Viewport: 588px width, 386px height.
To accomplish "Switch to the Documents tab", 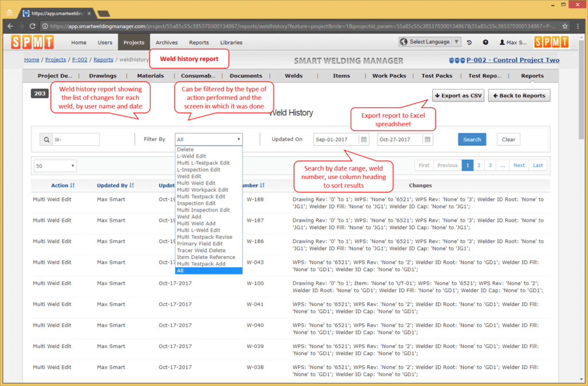I will pyautogui.click(x=246, y=76).
